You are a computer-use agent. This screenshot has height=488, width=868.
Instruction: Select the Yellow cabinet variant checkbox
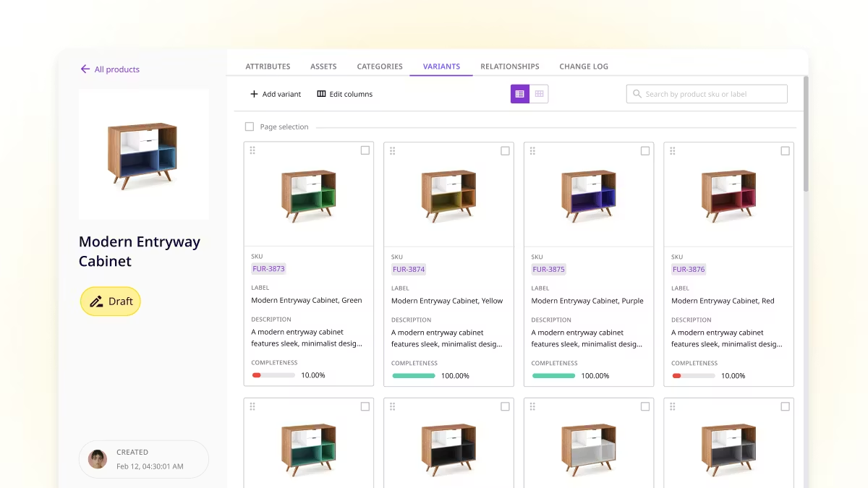tap(505, 150)
